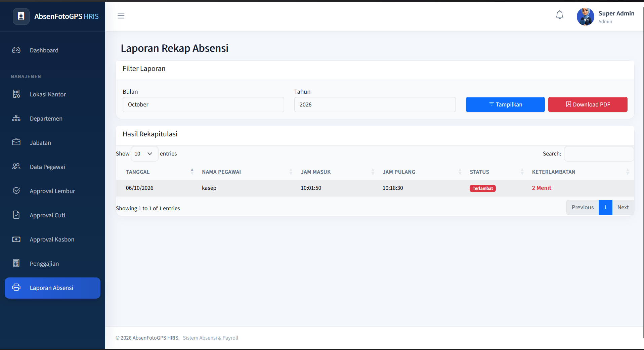The width and height of the screenshot is (644, 350).
Task: Click the Approval Cuti document icon
Action: click(16, 215)
